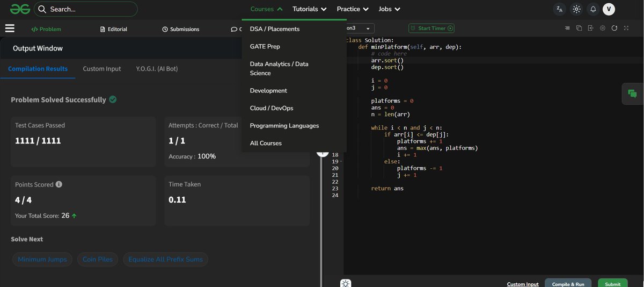The width and height of the screenshot is (644, 287).
Task: Open the notifications bell
Action: 593,9
